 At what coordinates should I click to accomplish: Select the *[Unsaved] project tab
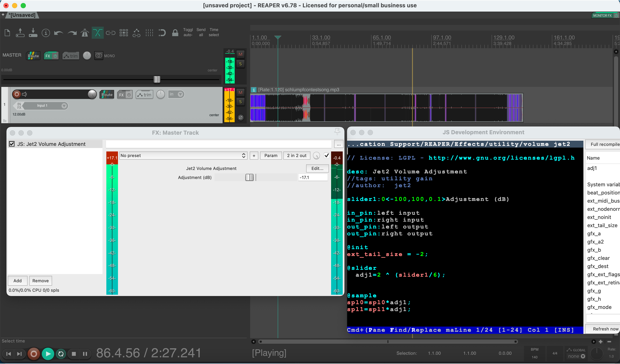22,15
